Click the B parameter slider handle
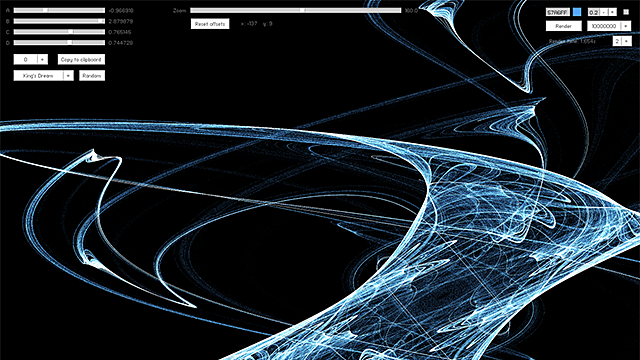This screenshot has width=640, height=360. (x=102, y=21)
